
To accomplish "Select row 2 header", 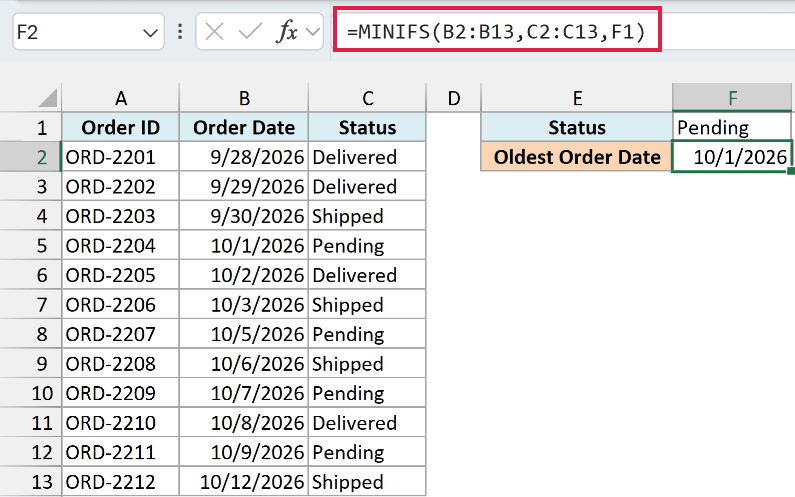I will point(30,157).
